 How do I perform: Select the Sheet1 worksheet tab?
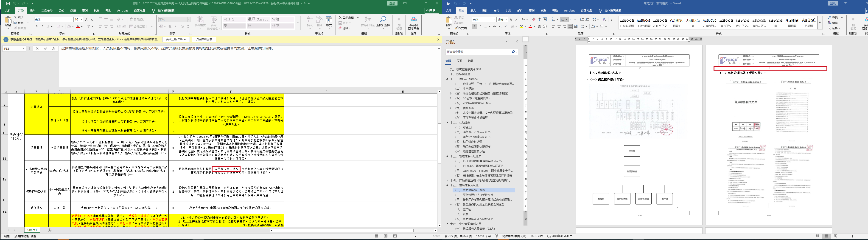(32, 230)
